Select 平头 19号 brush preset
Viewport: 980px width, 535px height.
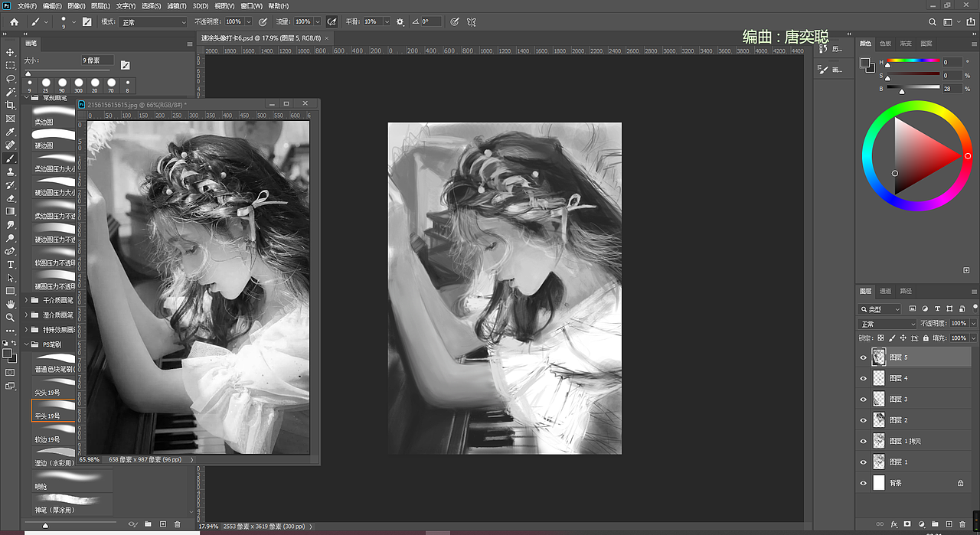54,411
